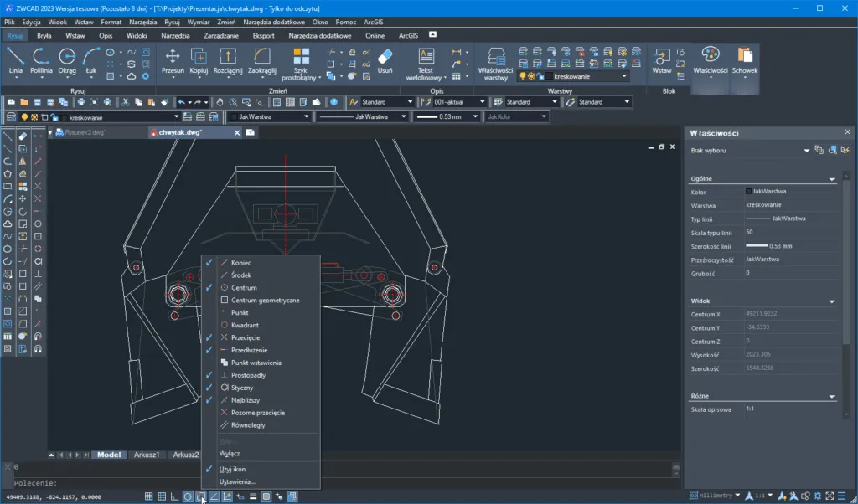
Task: Open the 0.53 mm lineweight dropdown
Action: [447, 116]
